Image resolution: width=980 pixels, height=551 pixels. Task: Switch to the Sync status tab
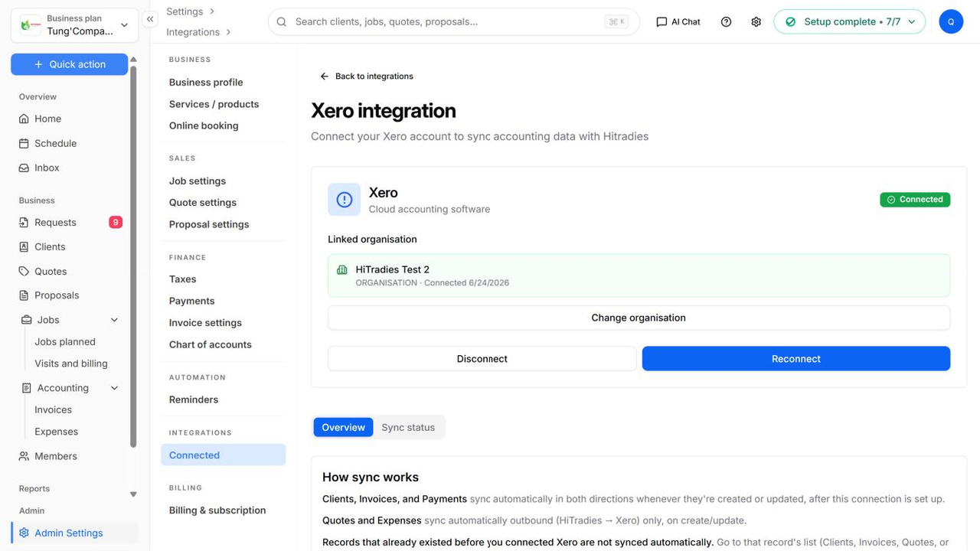tap(408, 427)
